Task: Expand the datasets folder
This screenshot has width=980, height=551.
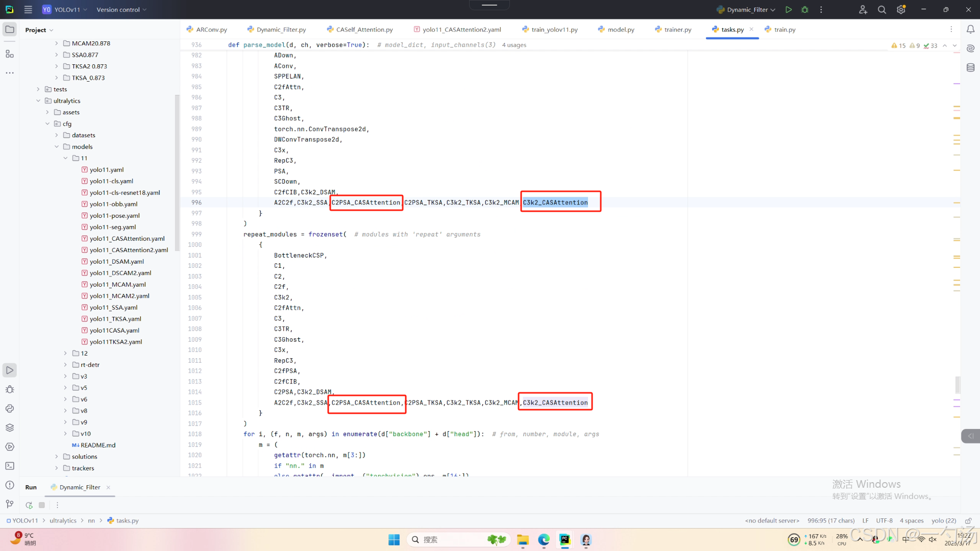Action: pyautogui.click(x=57, y=135)
